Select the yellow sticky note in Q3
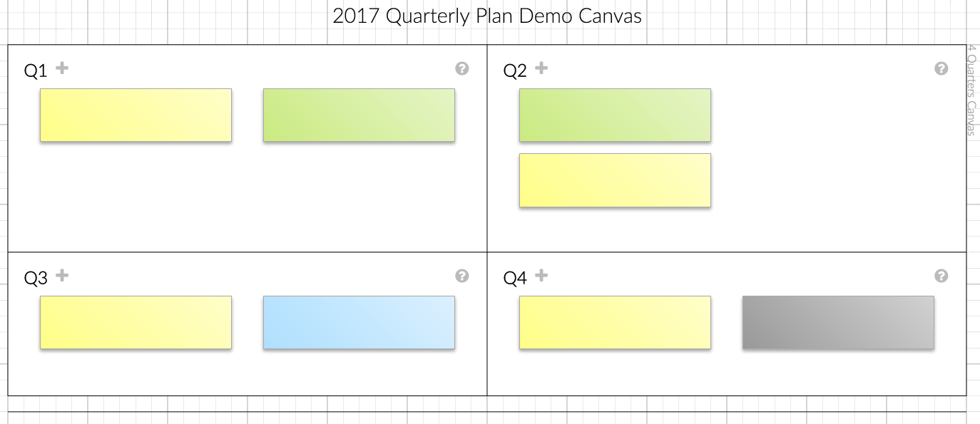This screenshot has height=424, width=980. tap(136, 322)
